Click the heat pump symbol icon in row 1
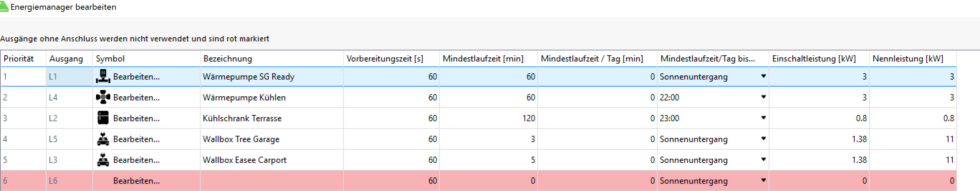Screen dimensions: 980x191 103,76
